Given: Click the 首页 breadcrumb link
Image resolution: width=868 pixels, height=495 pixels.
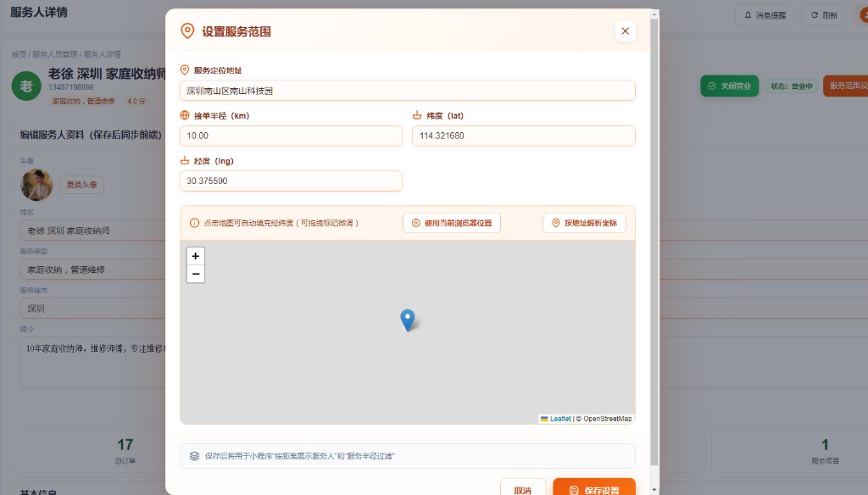Looking at the screenshot, I should pyautogui.click(x=19, y=54).
